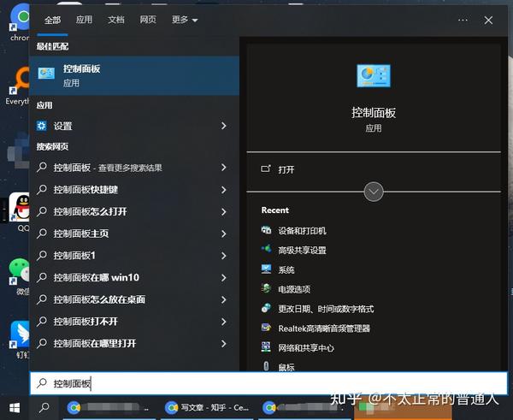Open the 写文章 - 知乎 taskbar window
Viewport: 513px width, 420px height.
coord(207,407)
